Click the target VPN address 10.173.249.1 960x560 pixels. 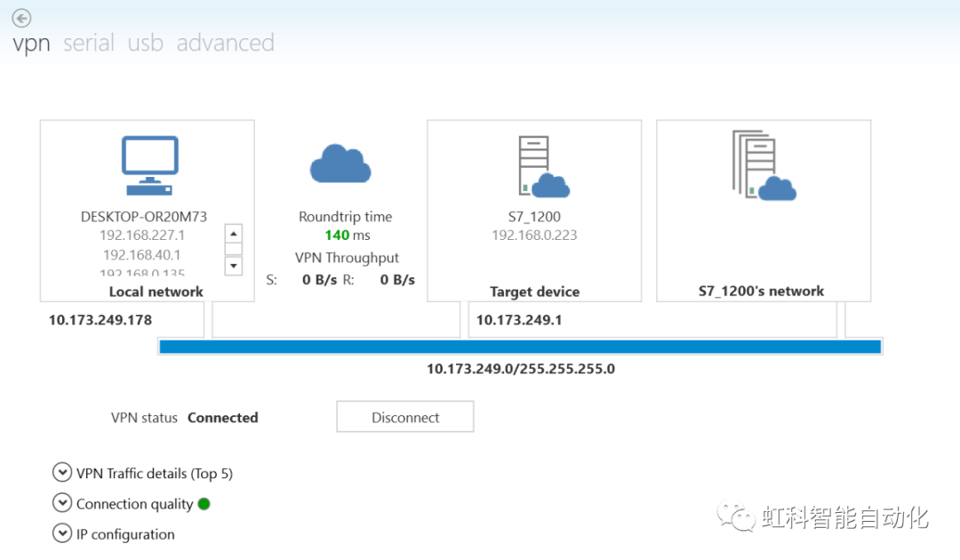point(519,320)
